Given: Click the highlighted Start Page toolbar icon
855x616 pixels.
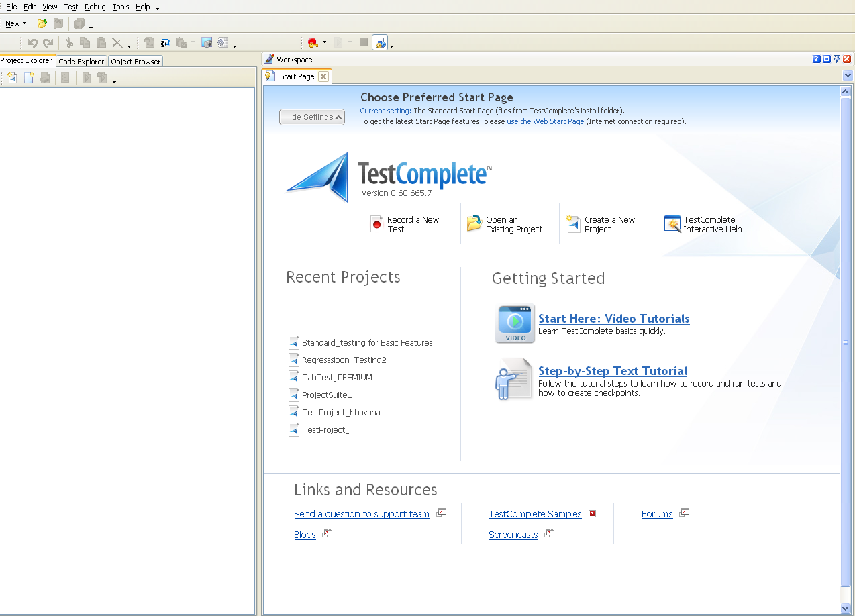Looking at the screenshot, I should [x=381, y=42].
